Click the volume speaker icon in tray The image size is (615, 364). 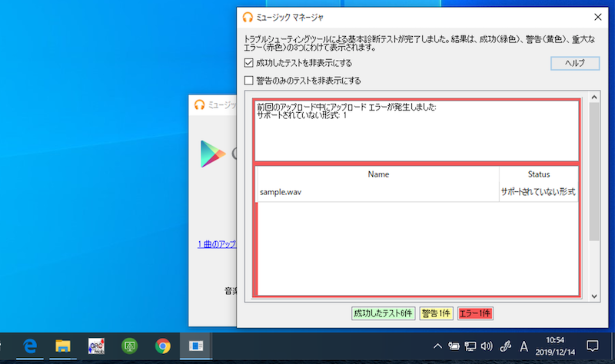(486, 346)
